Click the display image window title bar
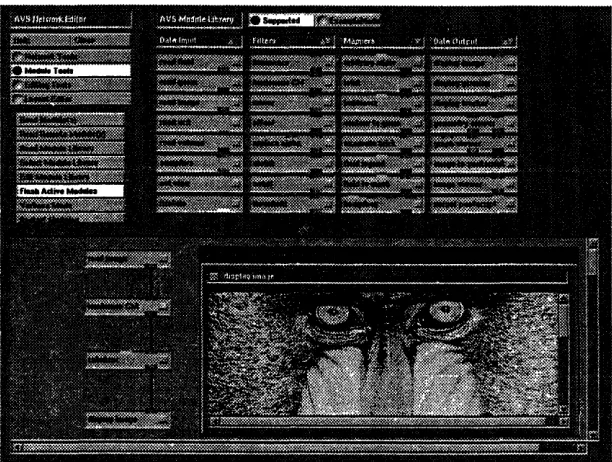The width and height of the screenshot is (612, 462). [x=387, y=276]
